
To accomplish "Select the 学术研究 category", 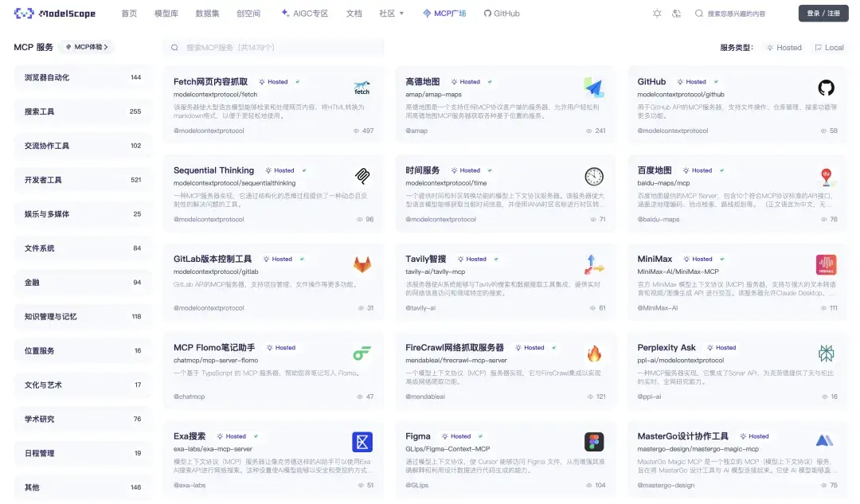I will coord(83,419).
